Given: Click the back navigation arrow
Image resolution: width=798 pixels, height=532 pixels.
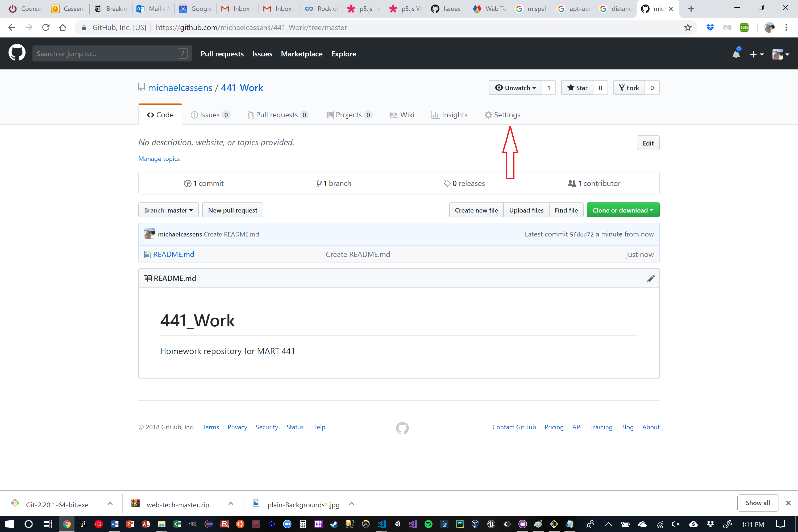Looking at the screenshot, I should (11, 27).
